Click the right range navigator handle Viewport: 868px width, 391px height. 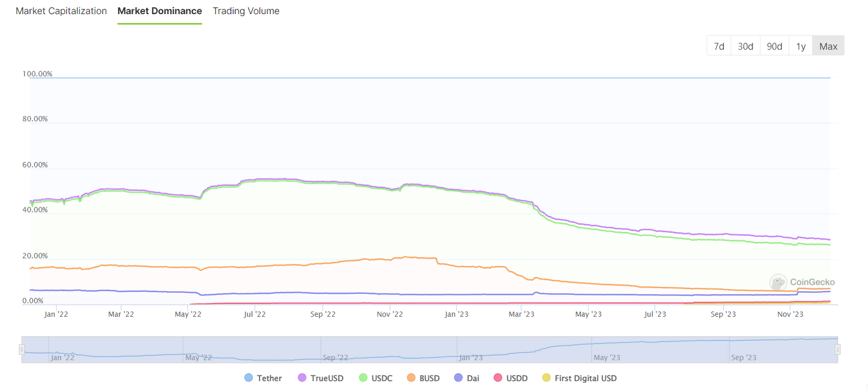[x=837, y=349]
